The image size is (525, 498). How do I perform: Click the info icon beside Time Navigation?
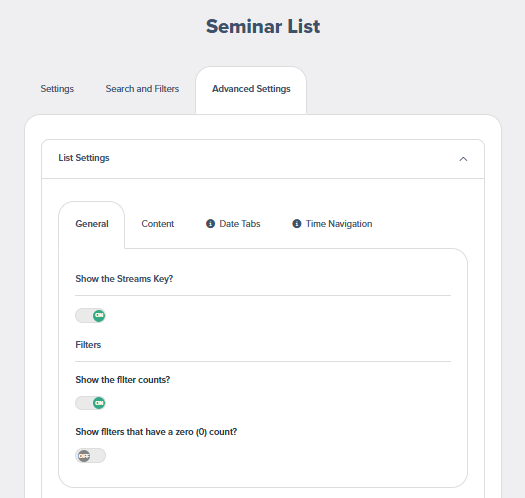pos(297,223)
